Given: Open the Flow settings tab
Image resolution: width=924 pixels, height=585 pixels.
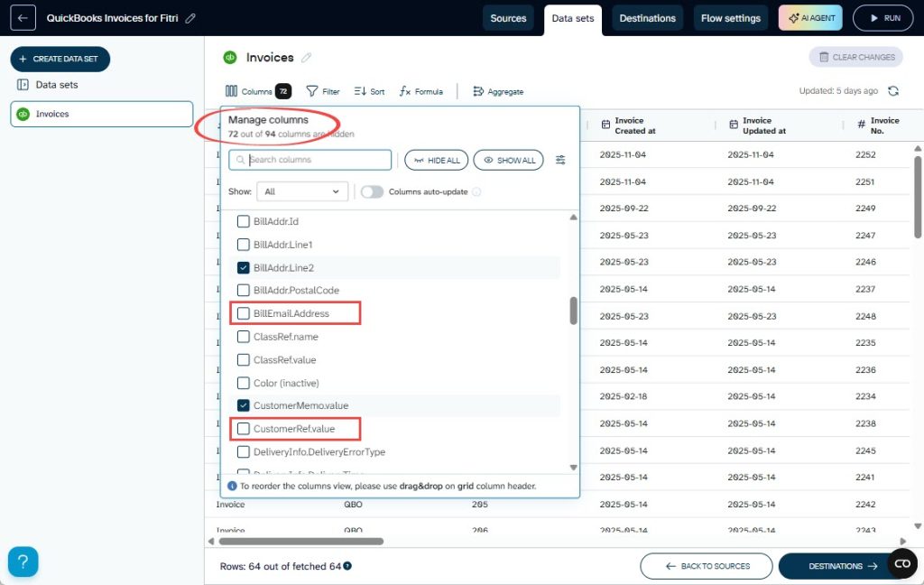Looking at the screenshot, I should tap(730, 17).
